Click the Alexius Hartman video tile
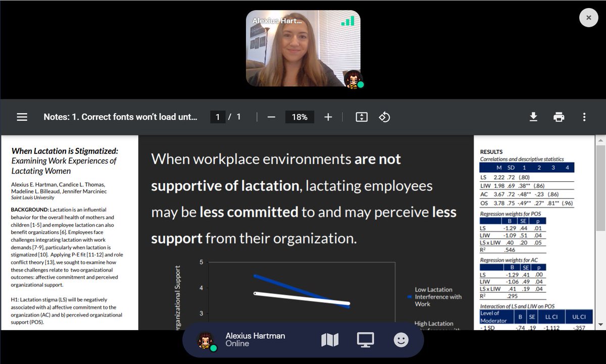The image size is (606, 364). [303, 48]
